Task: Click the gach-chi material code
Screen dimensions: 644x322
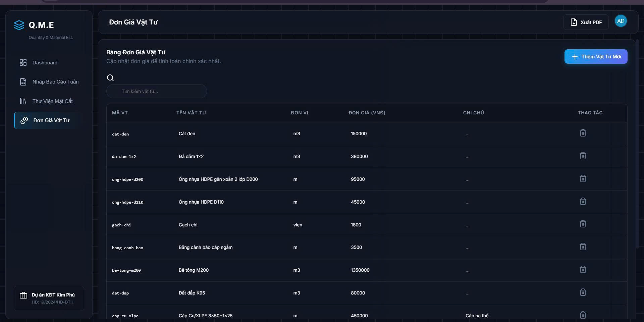Action: tap(121, 225)
